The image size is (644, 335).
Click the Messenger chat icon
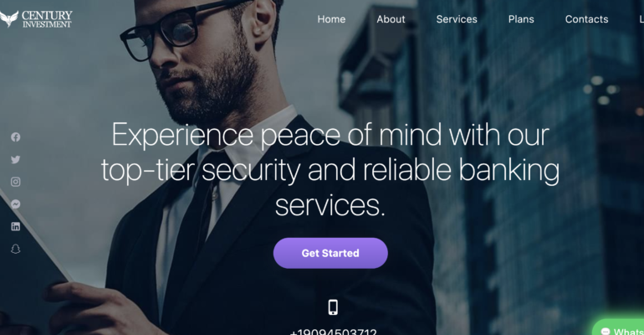click(16, 204)
